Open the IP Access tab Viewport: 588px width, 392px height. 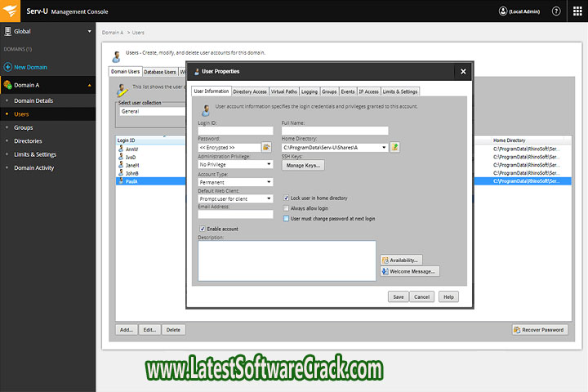368,91
